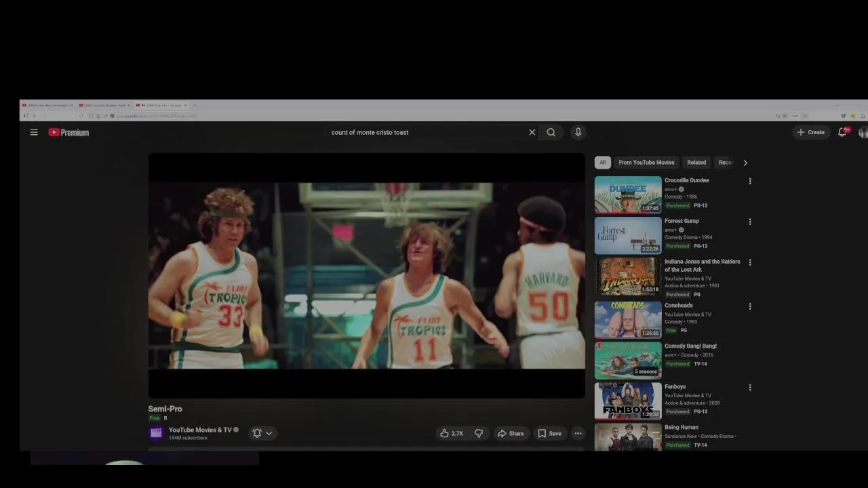868x488 pixels.
Task: Open options for Fanboys
Action: (750, 388)
